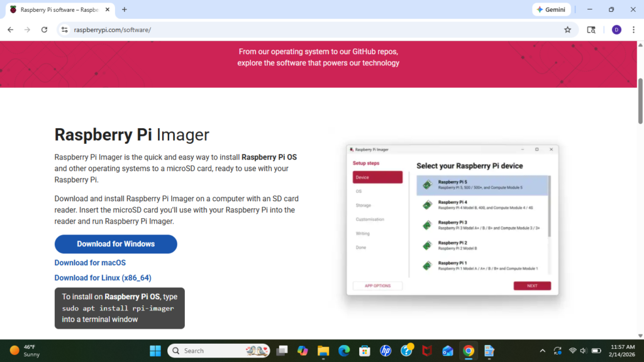Open the Download for Linux (x86_64) link
This screenshot has height=362, width=644.
tap(103, 278)
